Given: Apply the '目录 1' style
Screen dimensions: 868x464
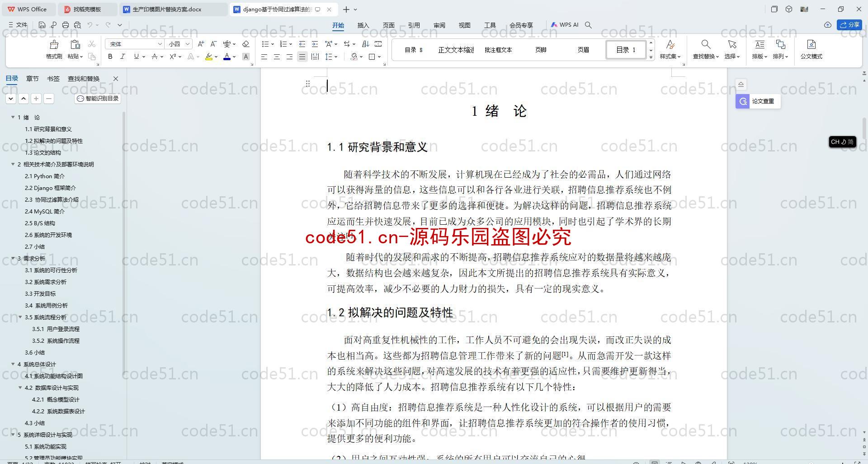Looking at the screenshot, I should pos(626,50).
